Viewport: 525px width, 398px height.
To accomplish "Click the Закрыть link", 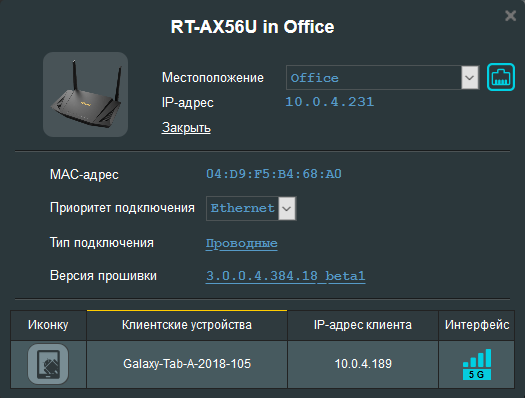I will click(x=186, y=128).
